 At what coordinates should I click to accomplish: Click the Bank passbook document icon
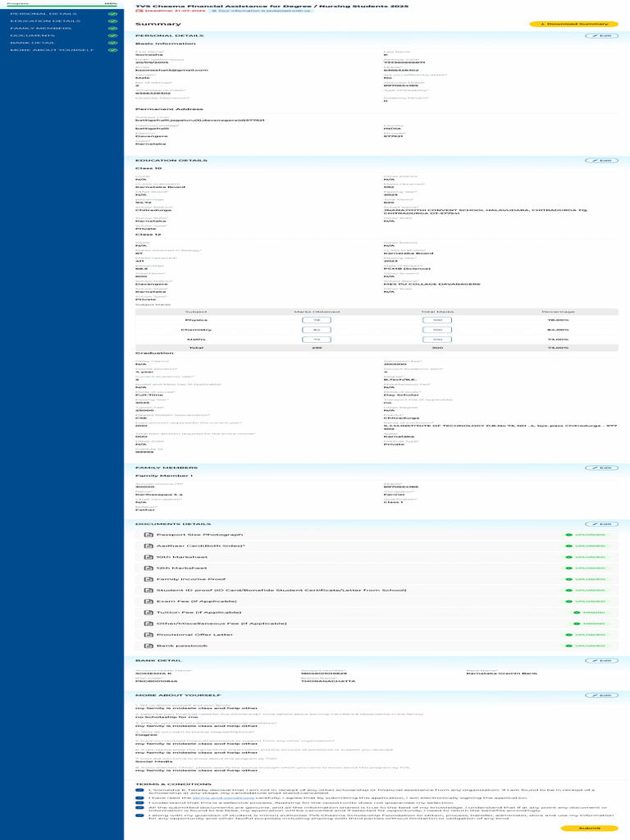point(148,646)
